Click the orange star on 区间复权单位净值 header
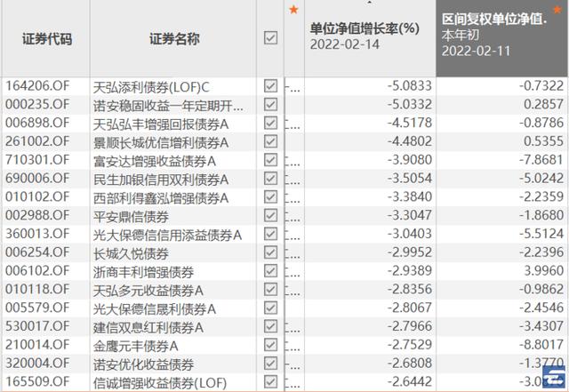The image size is (569, 392). 557,10
